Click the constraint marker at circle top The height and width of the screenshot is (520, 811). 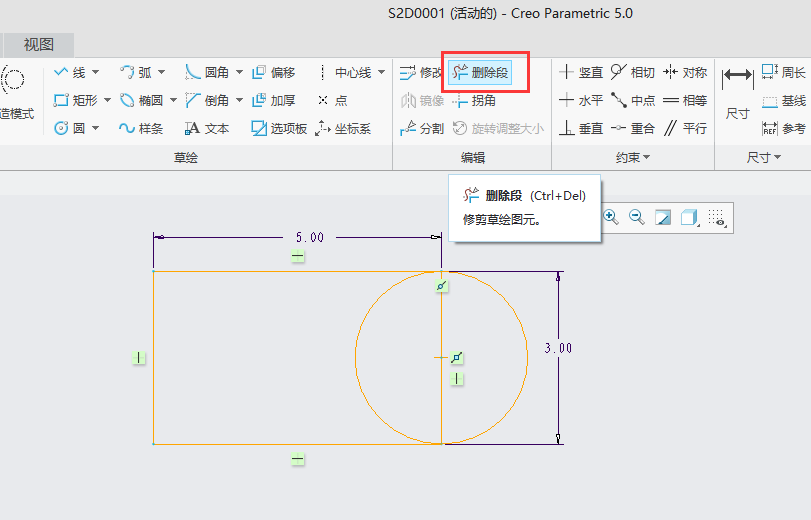[x=441, y=286]
